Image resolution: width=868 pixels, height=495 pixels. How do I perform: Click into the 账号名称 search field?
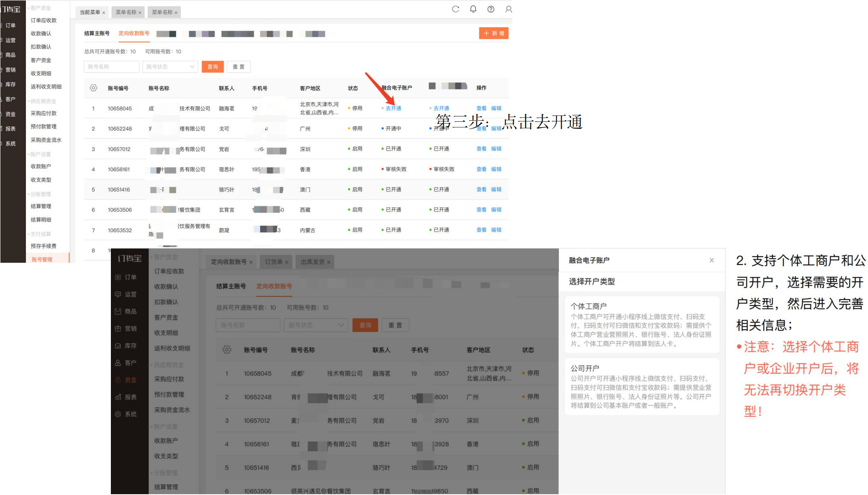tap(112, 67)
